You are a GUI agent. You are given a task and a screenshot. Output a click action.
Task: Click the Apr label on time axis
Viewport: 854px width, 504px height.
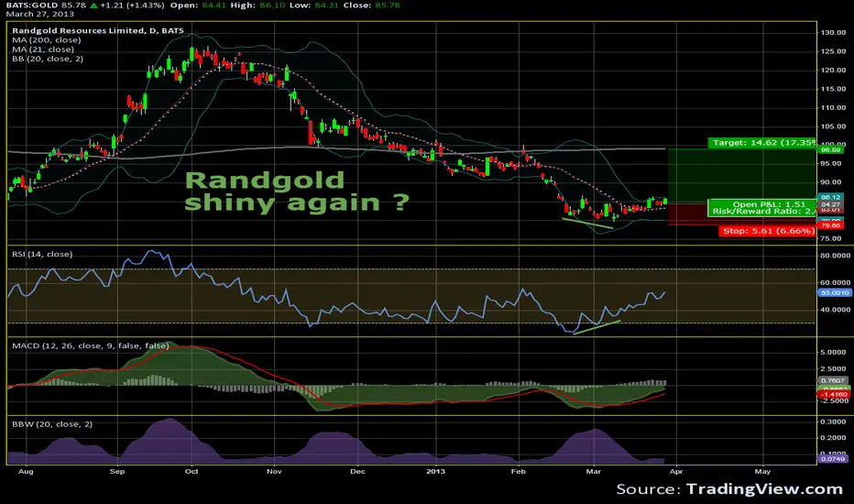click(676, 471)
